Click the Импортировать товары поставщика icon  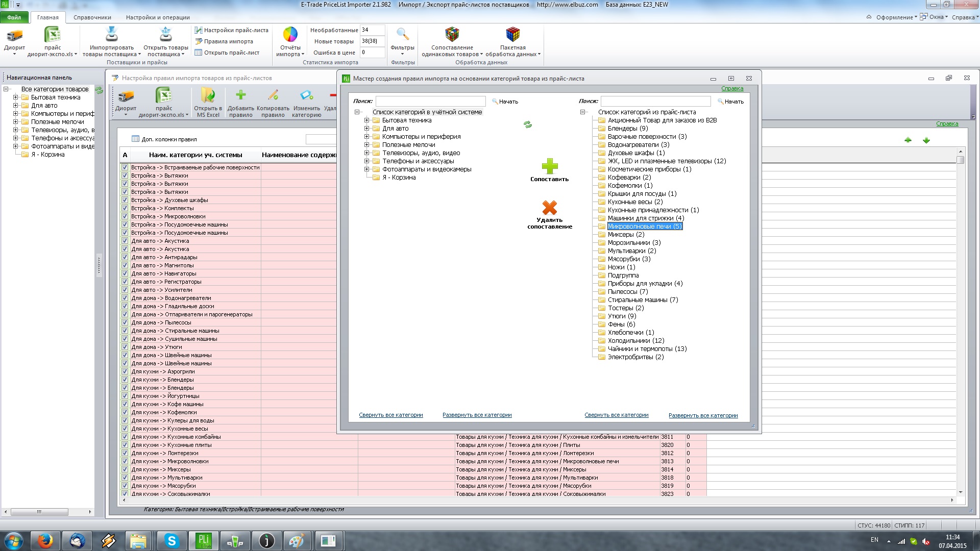111,35
